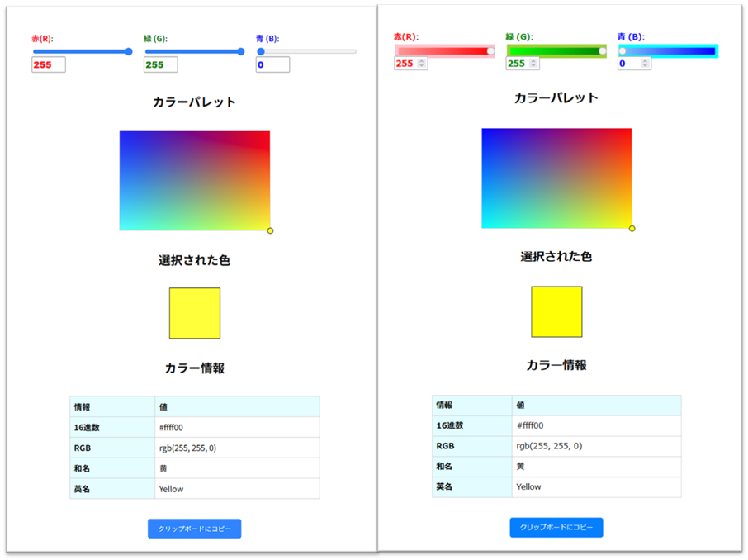Click the left クリップボードにコピー button
Image resolution: width=748 pixels, height=560 pixels.
(x=195, y=529)
